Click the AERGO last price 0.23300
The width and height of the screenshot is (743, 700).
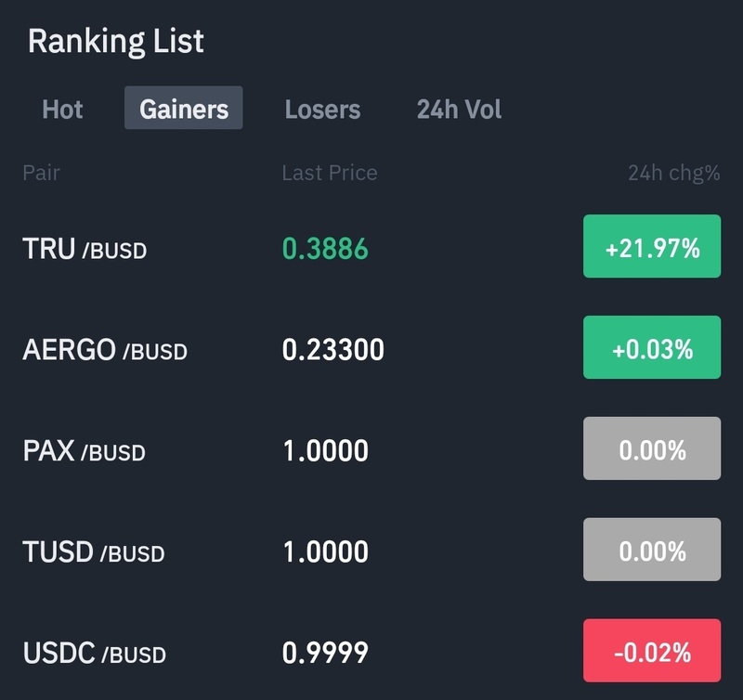pos(332,349)
